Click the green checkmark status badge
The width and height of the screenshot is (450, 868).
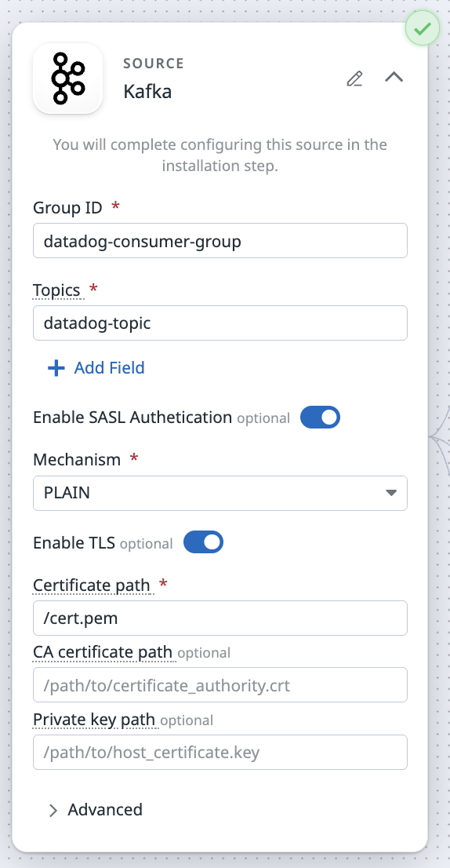click(x=423, y=28)
